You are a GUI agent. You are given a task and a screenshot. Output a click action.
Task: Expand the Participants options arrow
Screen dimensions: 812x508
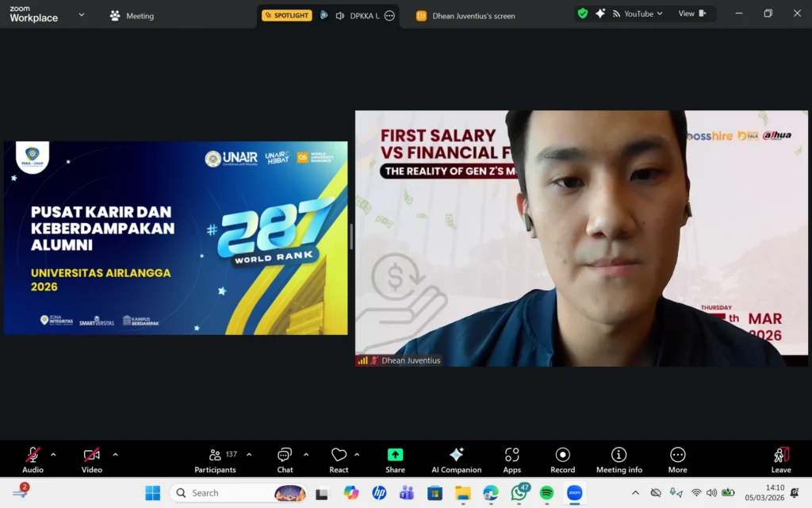point(249,455)
